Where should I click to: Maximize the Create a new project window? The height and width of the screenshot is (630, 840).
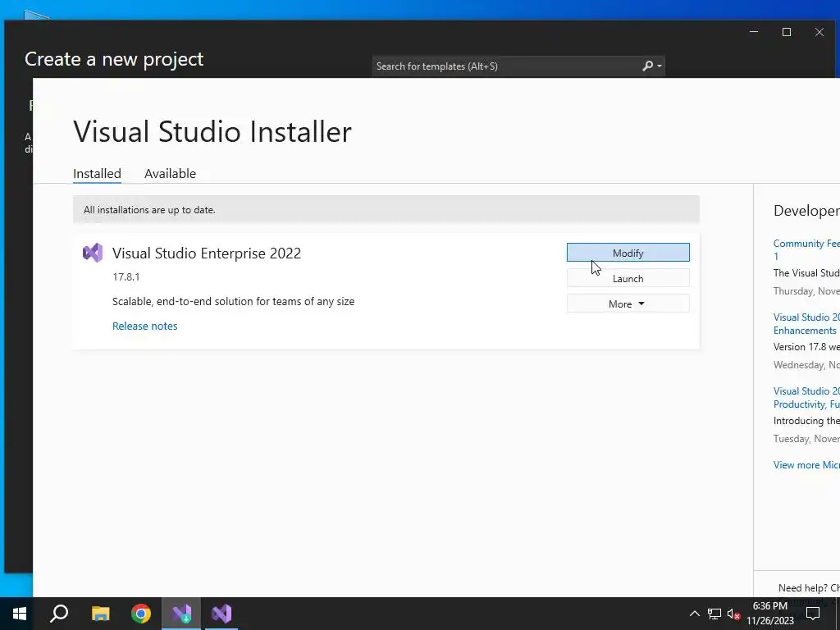[787, 32]
